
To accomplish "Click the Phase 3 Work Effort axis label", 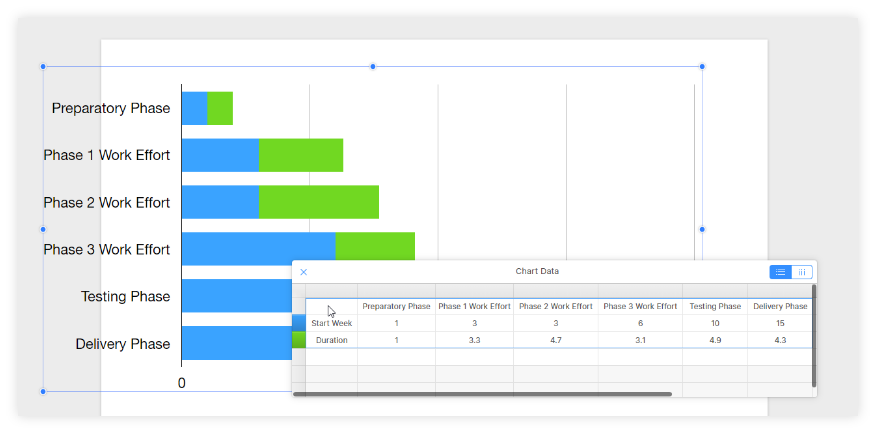I will tap(107, 249).
